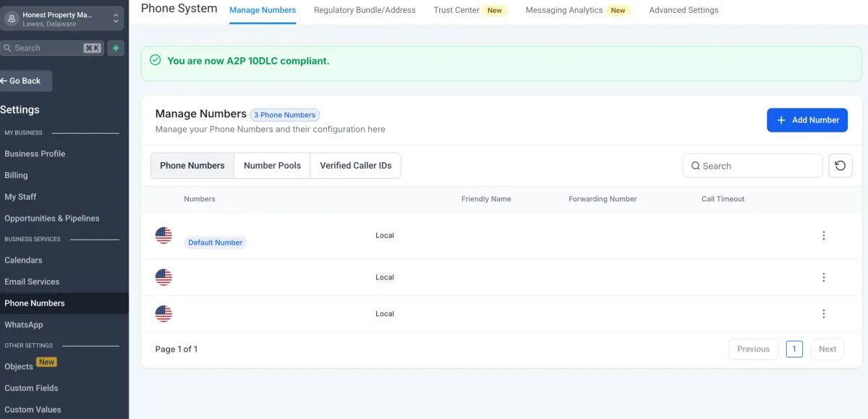
Task: Click the Next page button
Action: tap(827, 349)
